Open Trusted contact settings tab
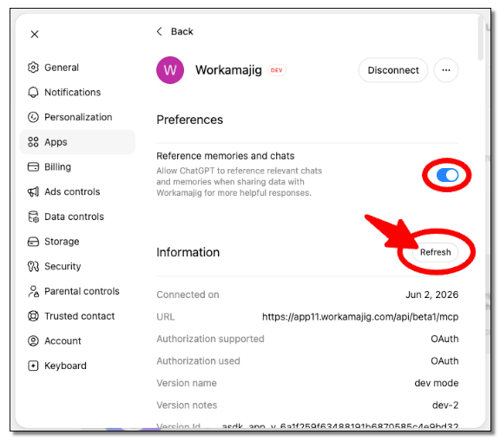Image resolution: width=500 pixels, height=441 pixels. coord(77,316)
